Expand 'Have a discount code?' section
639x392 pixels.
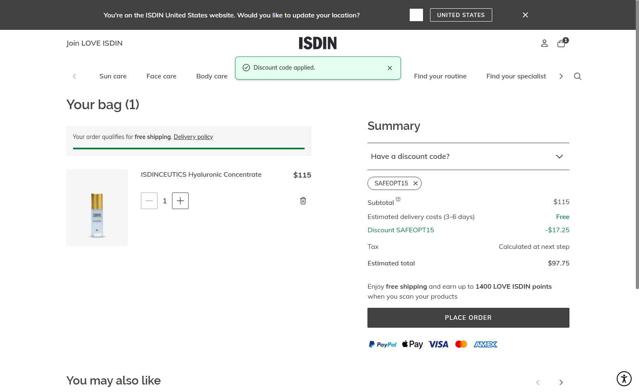point(468,156)
